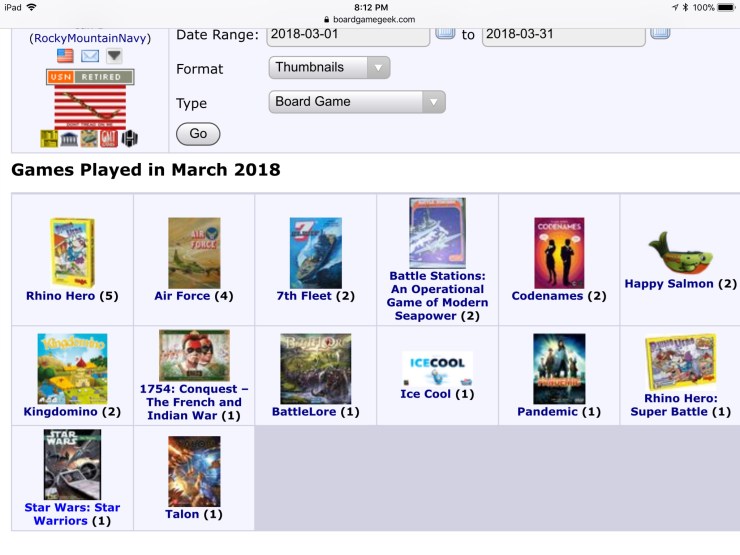Click the GMT microbadge icon
The width and height of the screenshot is (740, 555).
tap(109, 138)
